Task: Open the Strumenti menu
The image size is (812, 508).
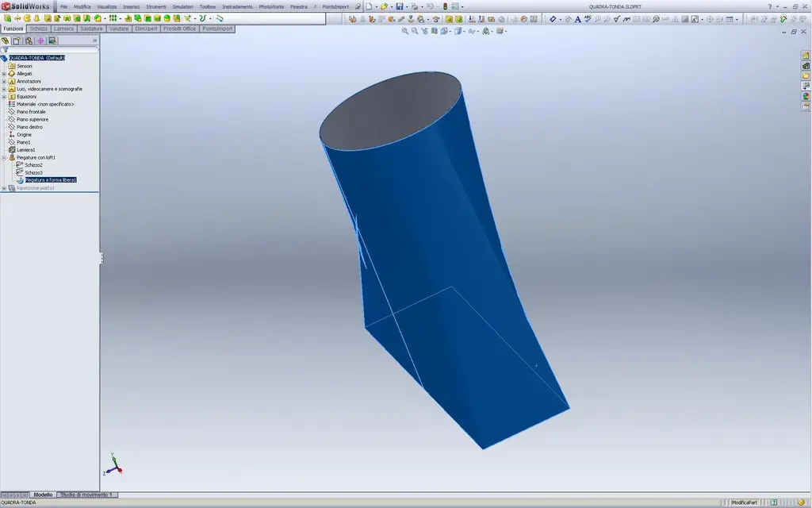Action: tap(156, 6)
